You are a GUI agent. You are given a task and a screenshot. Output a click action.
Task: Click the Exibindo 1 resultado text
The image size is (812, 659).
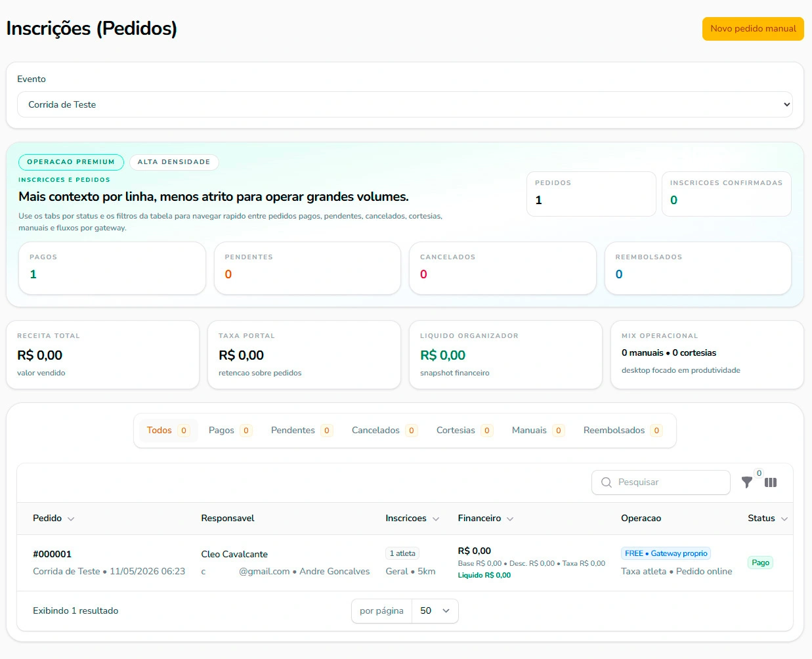tap(75, 611)
